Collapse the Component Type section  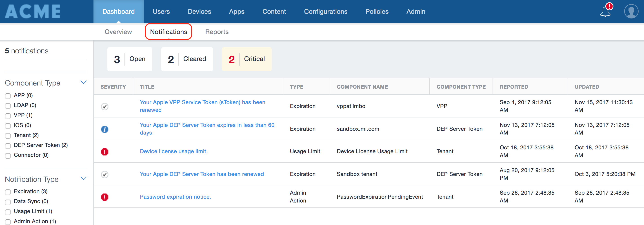point(83,82)
